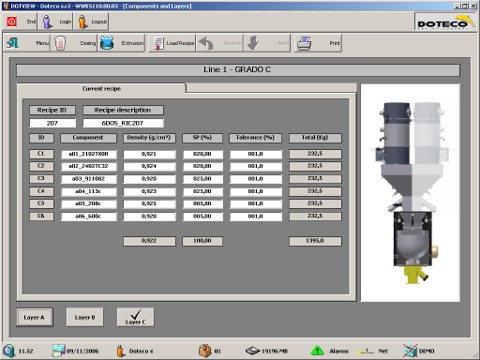The image size is (480, 360).
Task: Select the Current recipe tab
Action: [x=101, y=88]
